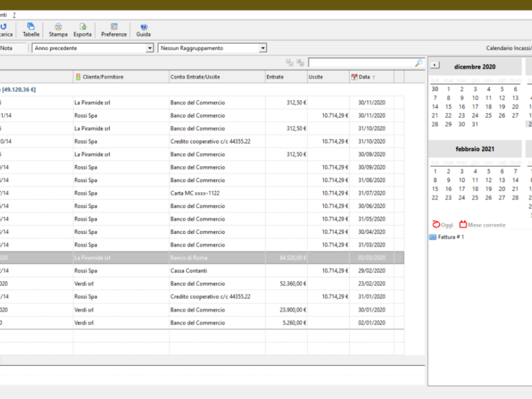Click the Stampa print icon
The width and height of the screenshot is (532, 399).
pyautogui.click(x=58, y=27)
